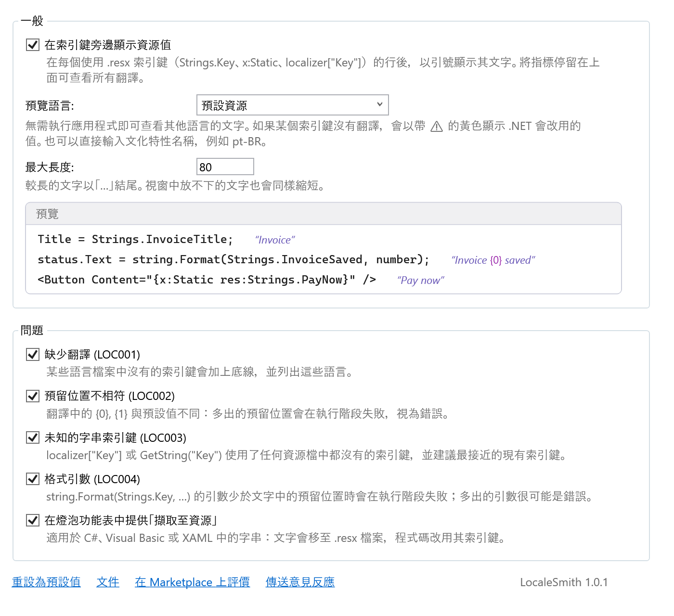The image size is (674, 616).
Task: Click description 較長的文字以「...」結尾
Action: [x=176, y=185]
